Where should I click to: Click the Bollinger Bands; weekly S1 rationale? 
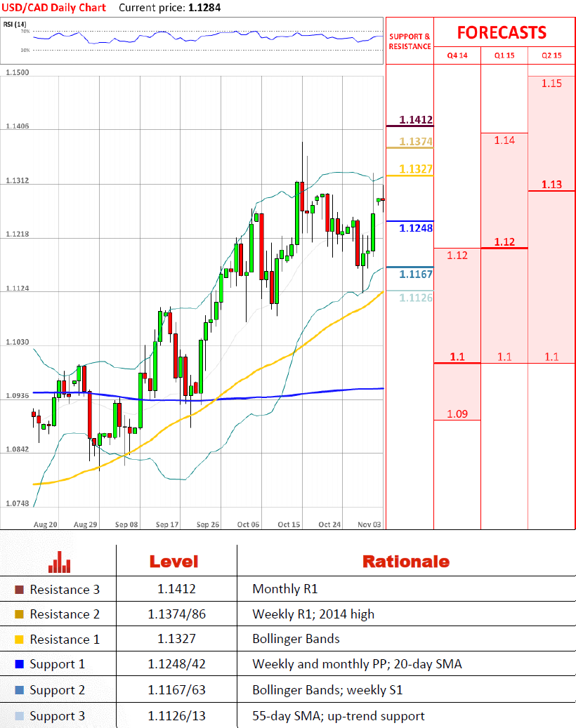[x=327, y=690]
